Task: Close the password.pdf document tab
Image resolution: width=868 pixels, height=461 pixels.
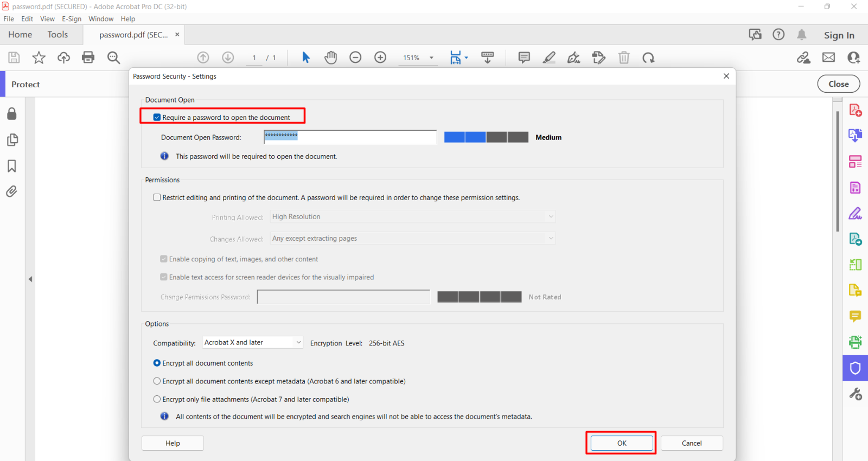Action: pyautogui.click(x=177, y=34)
